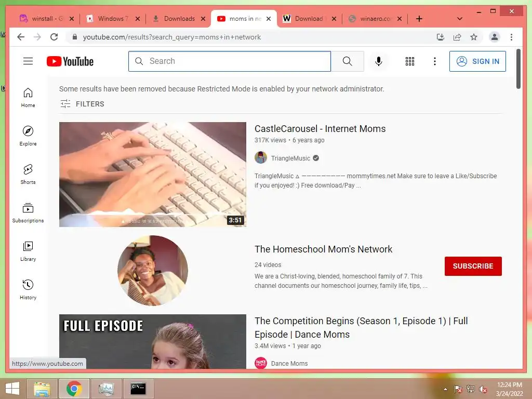This screenshot has width=532, height=399.
Task: Open Explore in the sidebar
Action: click(x=28, y=136)
